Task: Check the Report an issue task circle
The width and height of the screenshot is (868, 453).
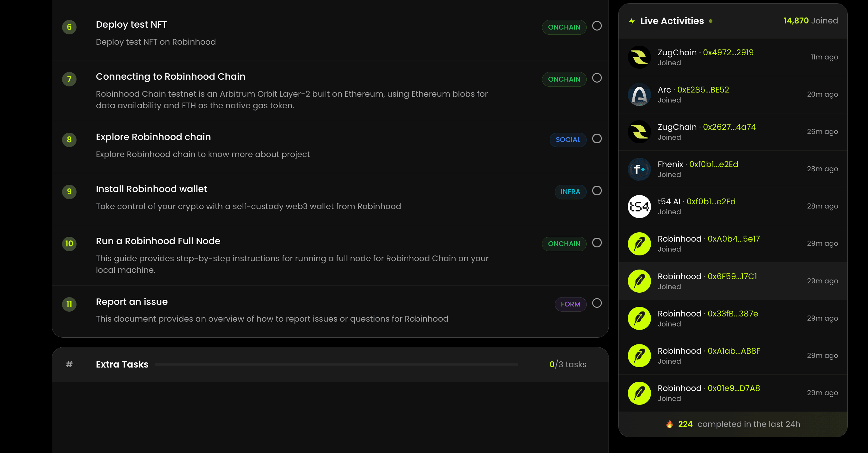Action: [x=597, y=303]
